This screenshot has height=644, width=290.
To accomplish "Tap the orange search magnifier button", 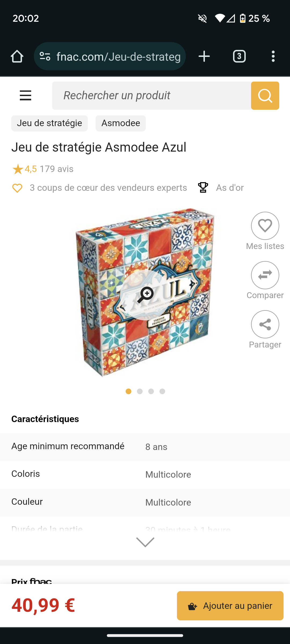I will [x=265, y=96].
